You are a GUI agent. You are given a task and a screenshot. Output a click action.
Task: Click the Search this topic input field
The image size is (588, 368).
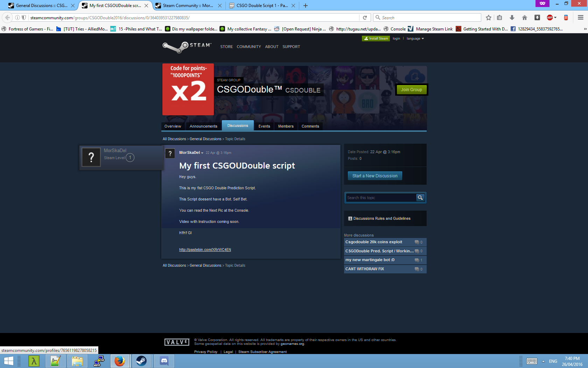[x=380, y=198]
